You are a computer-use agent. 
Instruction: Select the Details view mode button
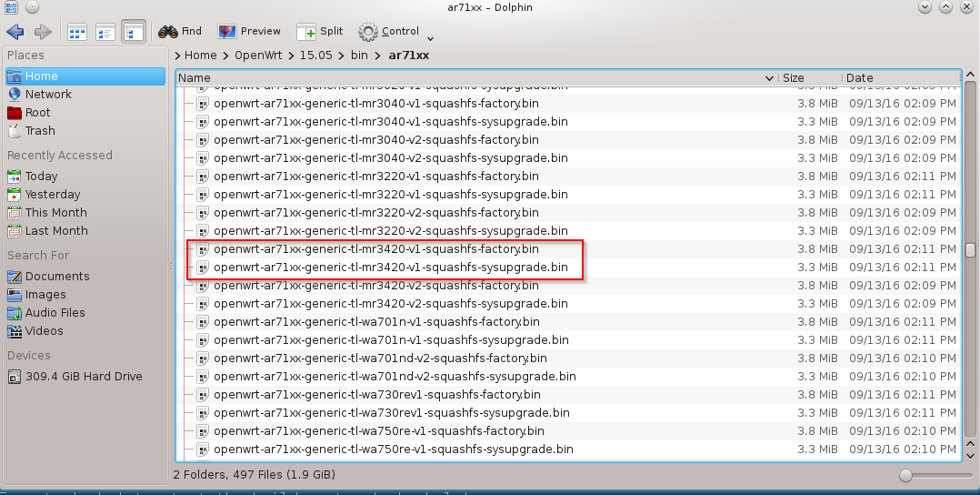(133, 32)
